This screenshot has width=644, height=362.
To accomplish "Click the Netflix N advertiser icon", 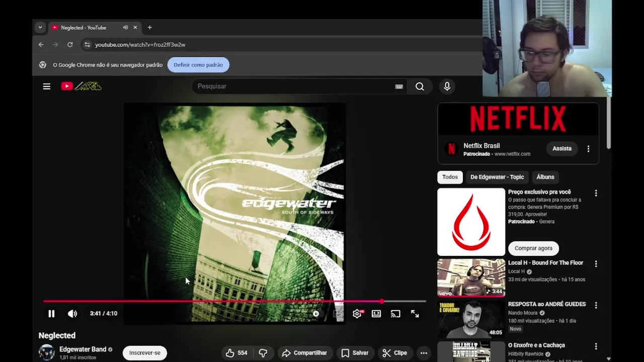I will click(x=451, y=149).
